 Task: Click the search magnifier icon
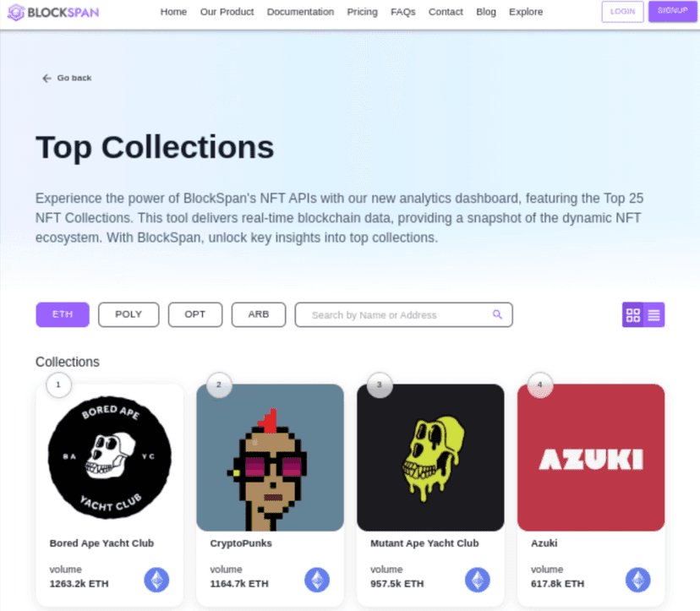[x=497, y=314]
